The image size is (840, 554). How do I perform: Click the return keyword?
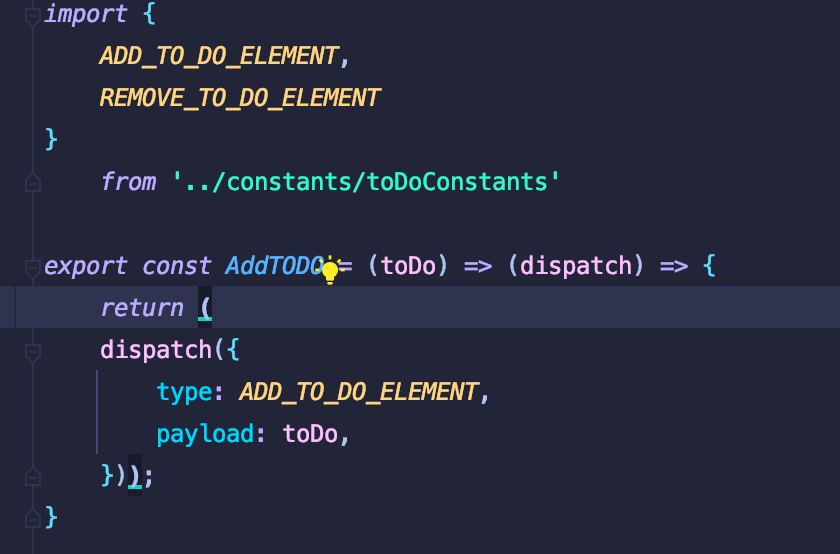coord(142,308)
